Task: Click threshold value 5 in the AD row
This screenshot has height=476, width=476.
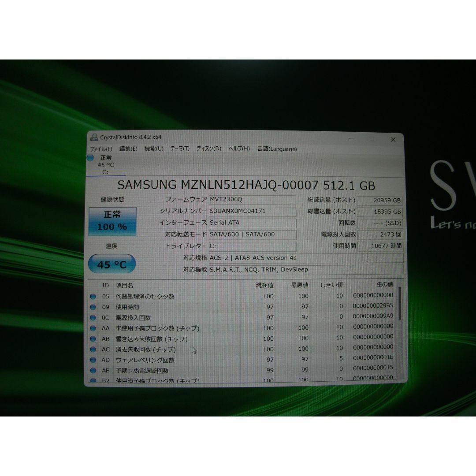Action: tap(341, 358)
